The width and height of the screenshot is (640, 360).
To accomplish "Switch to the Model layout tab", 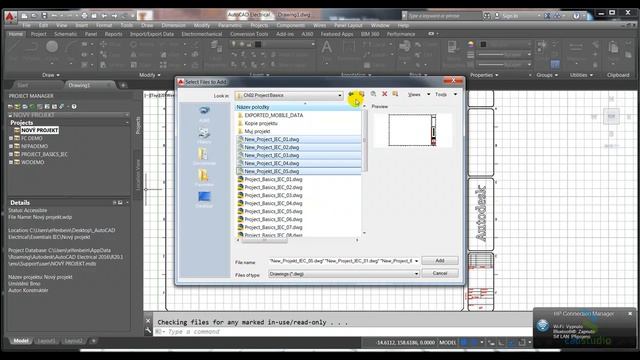I will point(21,341).
